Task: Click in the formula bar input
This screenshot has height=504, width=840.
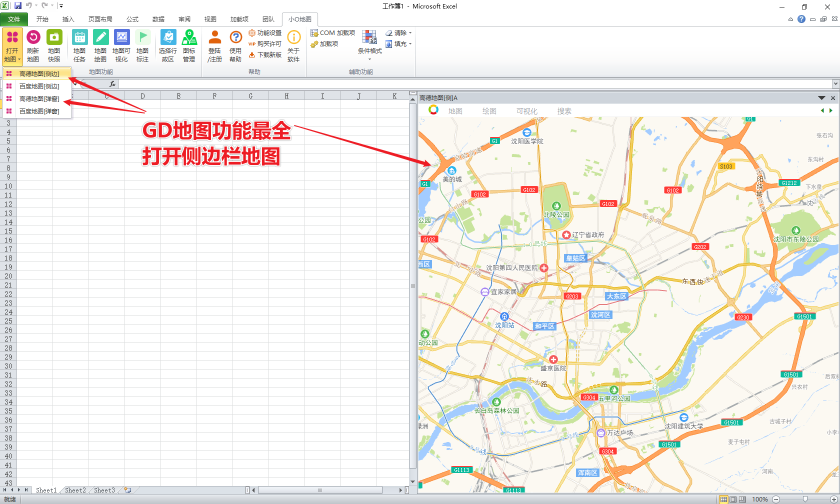Action: 475,84
